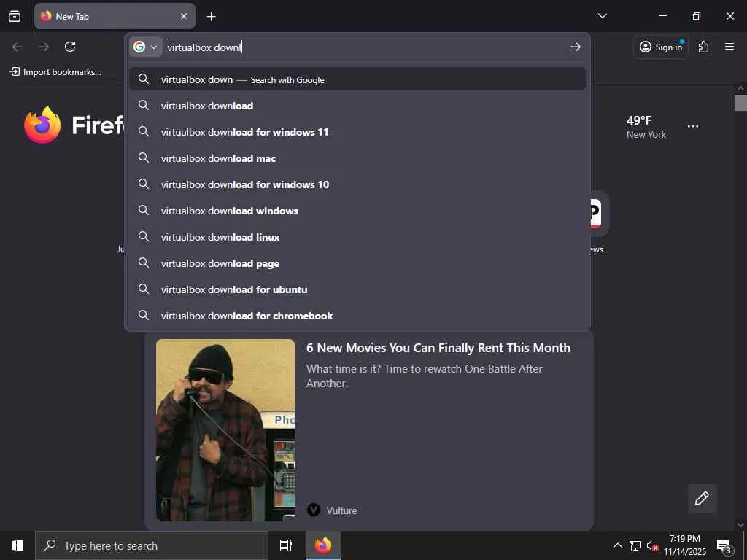Image resolution: width=747 pixels, height=560 pixels.
Task: Go back one page
Action: (18, 47)
